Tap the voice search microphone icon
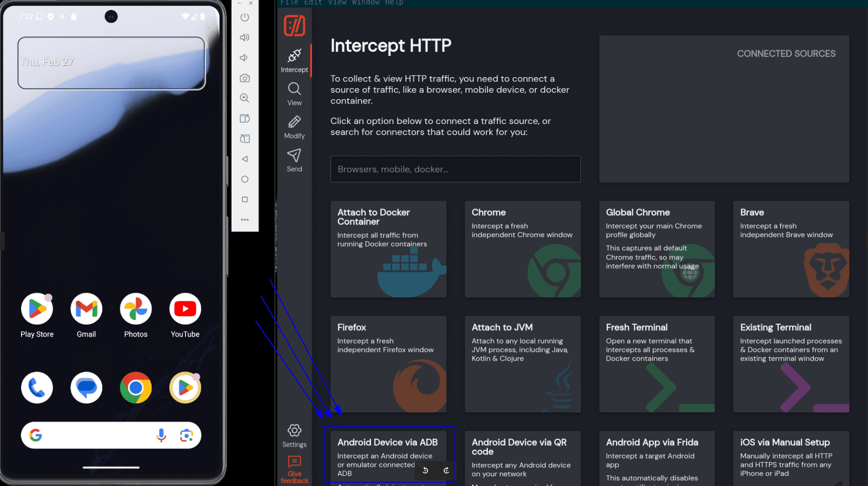The height and width of the screenshot is (486, 868). [162, 435]
